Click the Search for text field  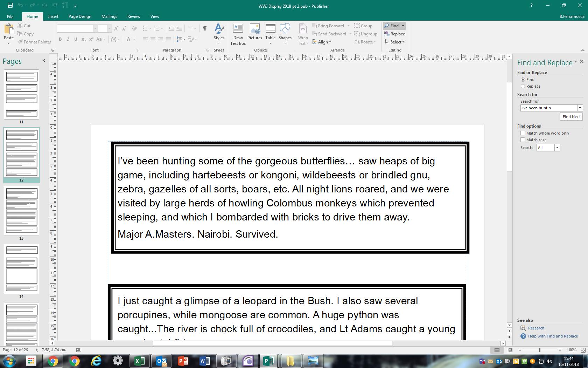click(549, 108)
